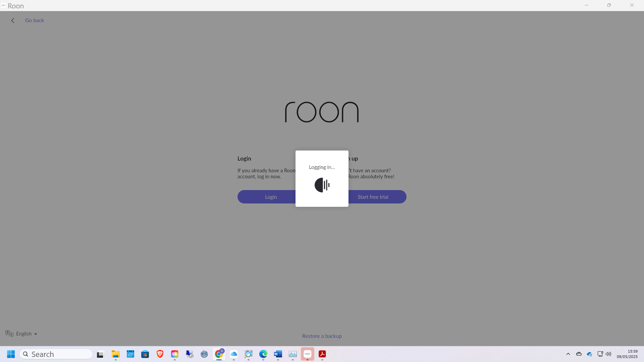This screenshot has height=362, width=644.
Task: Open the Roon app icon in taskbar
Action: pyautogui.click(x=308, y=354)
